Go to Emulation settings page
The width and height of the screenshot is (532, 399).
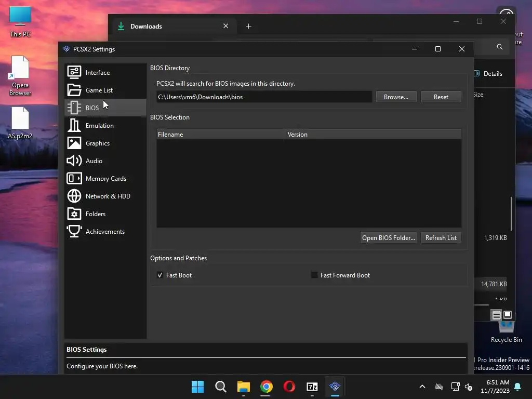105,125
